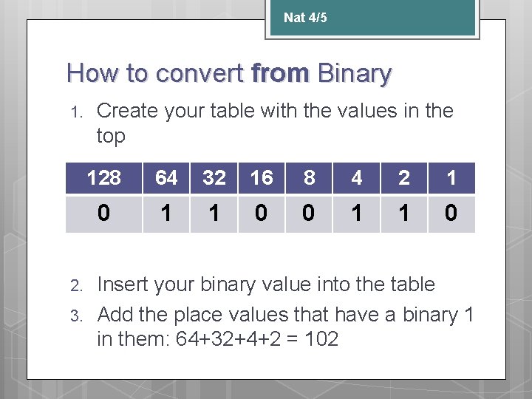Select the binary value cell under 16

click(x=262, y=214)
